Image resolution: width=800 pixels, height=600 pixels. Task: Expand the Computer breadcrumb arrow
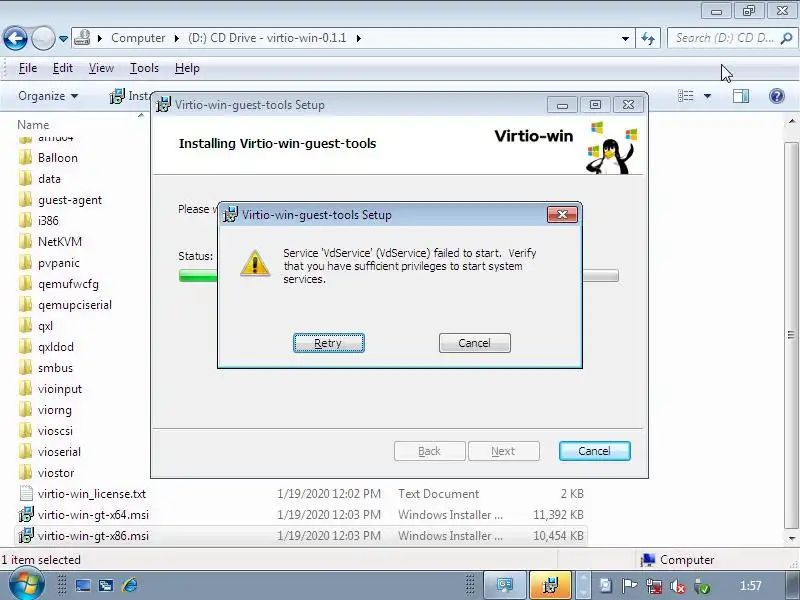click(x=177, y=38)
